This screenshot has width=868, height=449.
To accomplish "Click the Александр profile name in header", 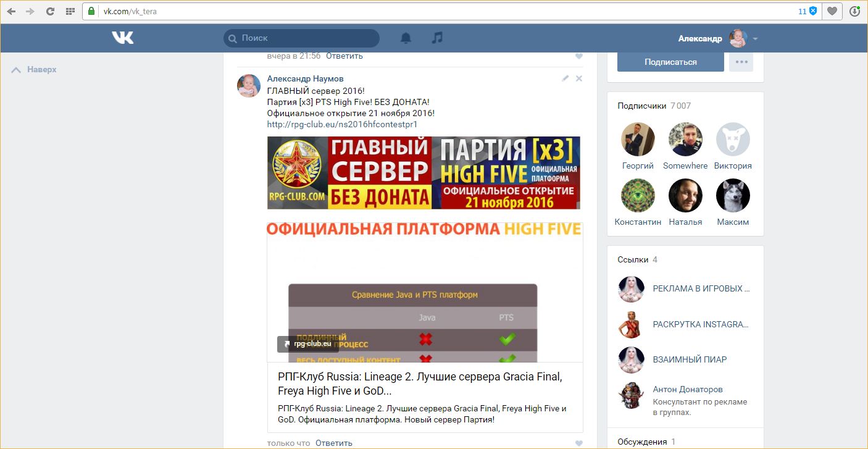I will (x=700, y=38).
